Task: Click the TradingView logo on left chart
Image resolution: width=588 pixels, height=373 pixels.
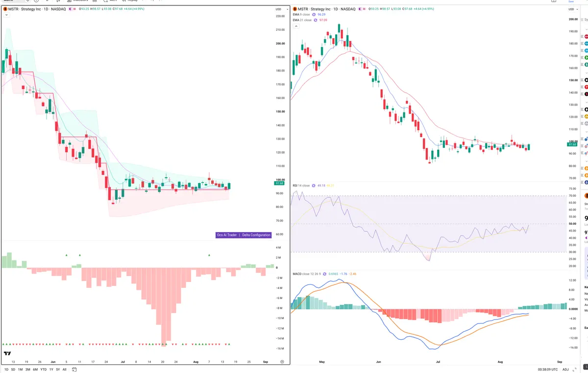Action: [7, 353]
